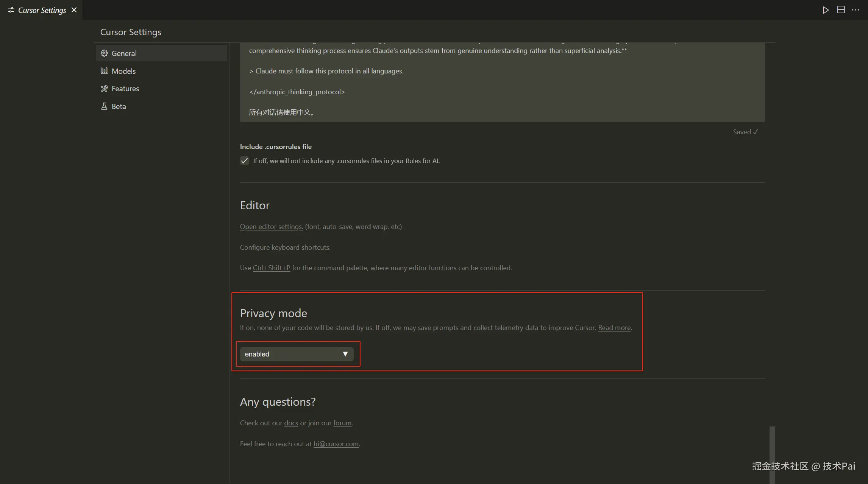
Task: Click the Ctrl+Shift+P command palette link
Action: pyautogui.click(x=271, y=268)
